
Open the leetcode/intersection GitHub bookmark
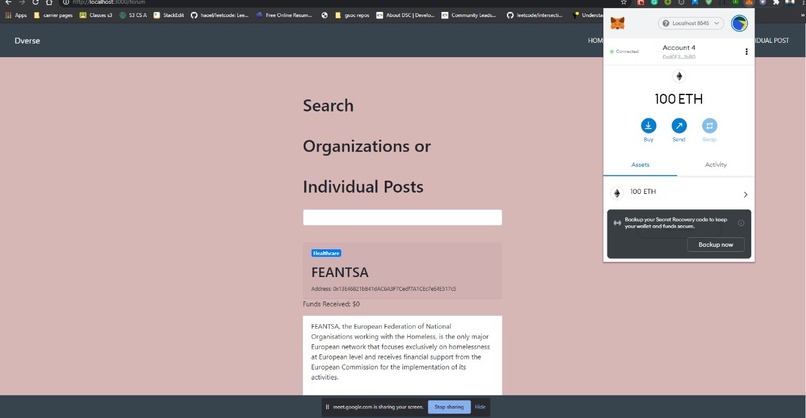coord(535,15)
